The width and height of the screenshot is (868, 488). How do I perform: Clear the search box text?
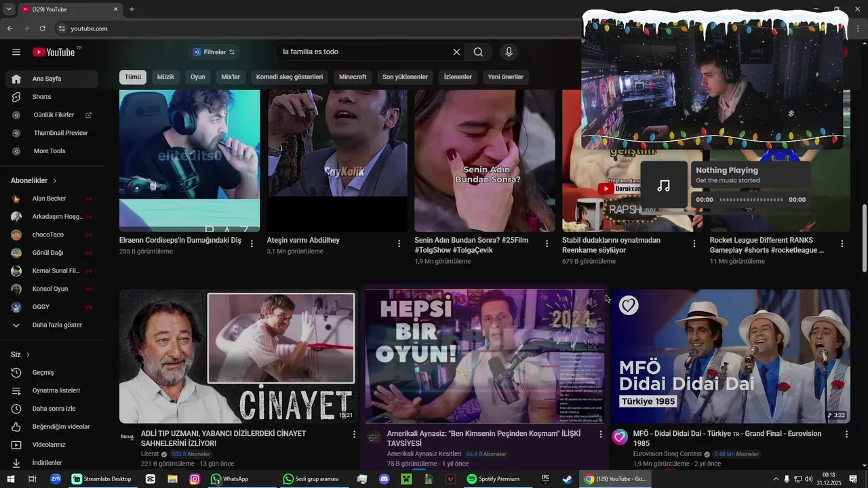tap(456, 52)
